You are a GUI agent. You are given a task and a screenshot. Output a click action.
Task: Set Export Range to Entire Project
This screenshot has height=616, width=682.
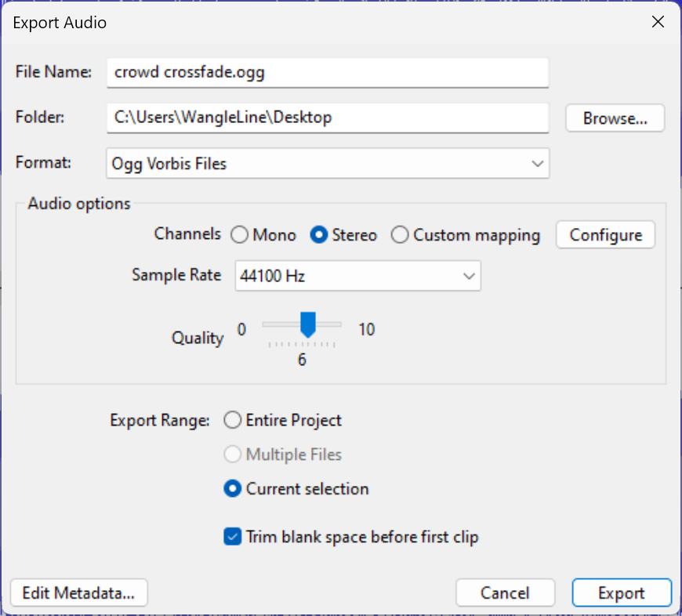(232, 420)
